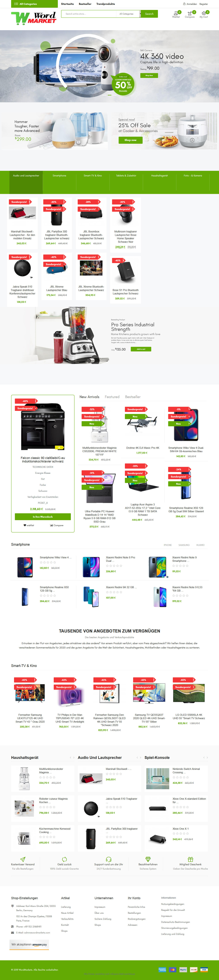The image size is (219, 980).
Task: Click In Den Warenkorb button
Action: pyautogui.click(x=43, y=517)
